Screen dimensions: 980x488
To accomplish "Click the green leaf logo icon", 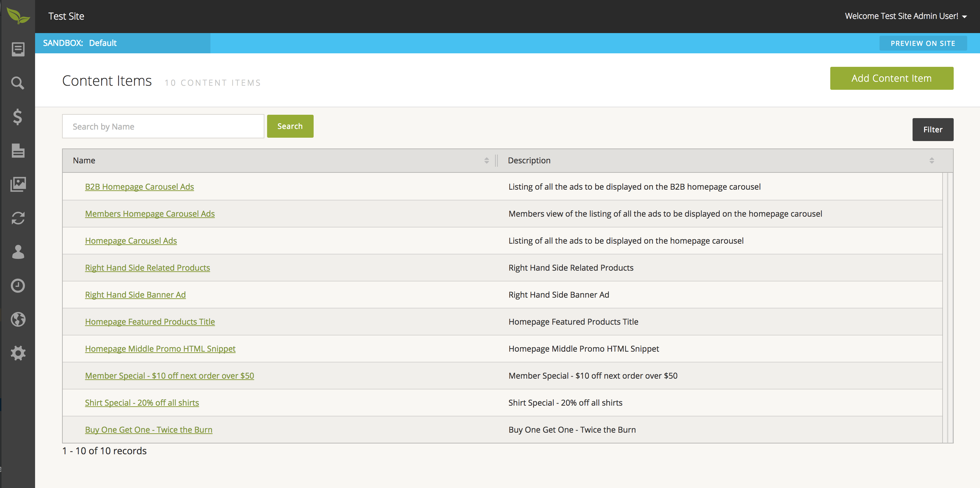I will click(18, 16).
